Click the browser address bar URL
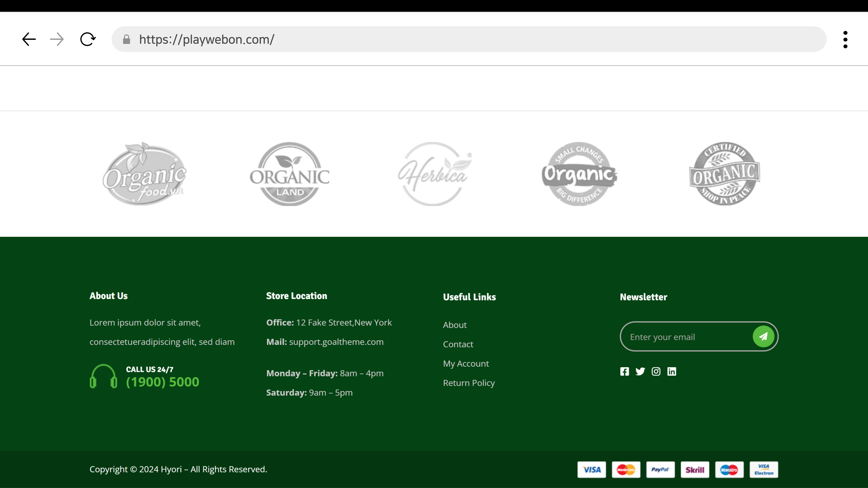The width and height of the screenshot is (868, 488). point(207,39)
